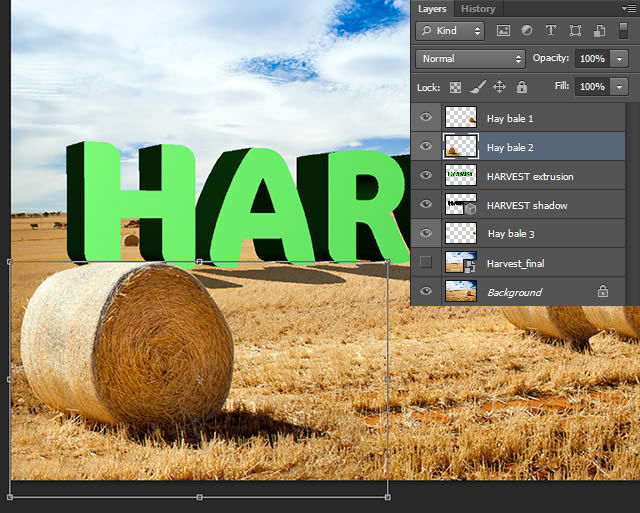Open the Opacity slider dropdown arrow
Image resolution: width=640 pixels, height=513 pixels.
[x=619, y=59]
